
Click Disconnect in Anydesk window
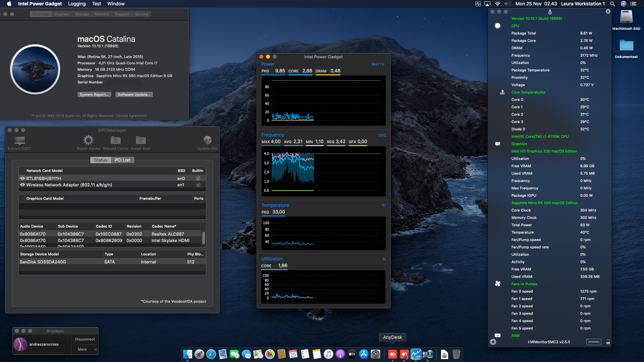(85, 339)
